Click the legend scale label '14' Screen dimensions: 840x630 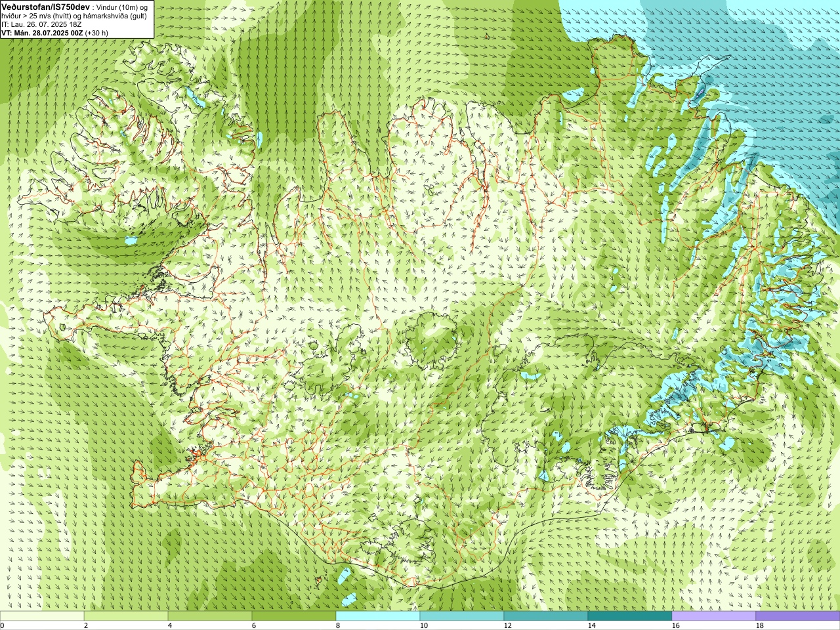point(591,626)
